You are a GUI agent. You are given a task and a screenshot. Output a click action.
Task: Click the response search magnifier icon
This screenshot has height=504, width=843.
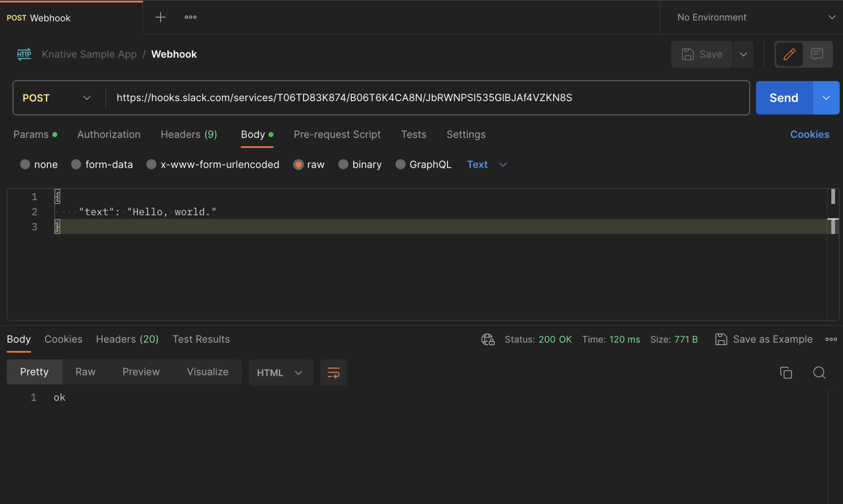pos(819,373)
